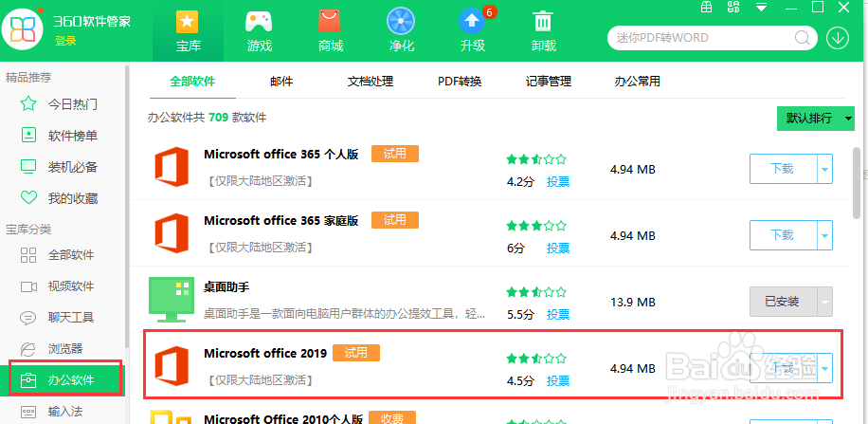
Task: Select 视频软件 in sidebar
Action: pyautogui.click(x=63, y=286)
